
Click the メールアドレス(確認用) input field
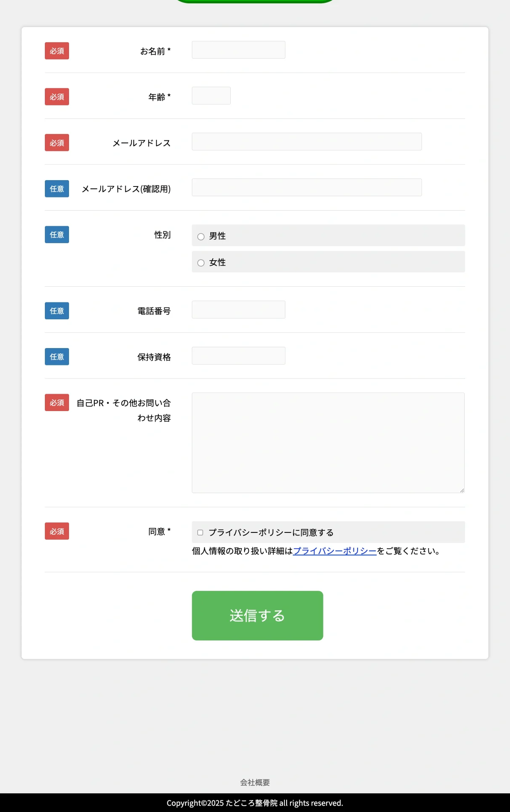click(306, 187)
